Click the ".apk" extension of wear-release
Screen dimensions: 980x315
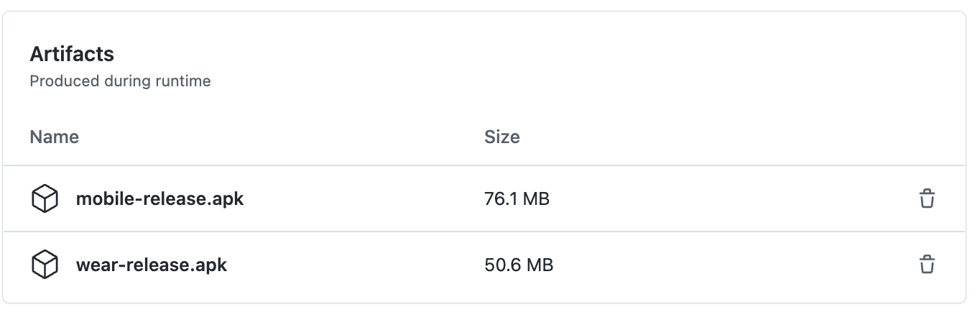(211, 265)
